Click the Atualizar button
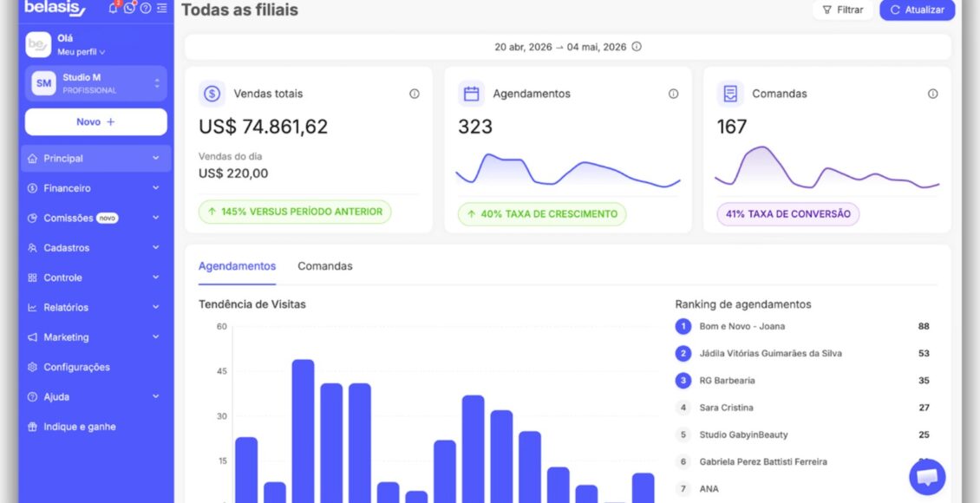Viewport: 980px width, 503px height. click(x=917, y=10)
